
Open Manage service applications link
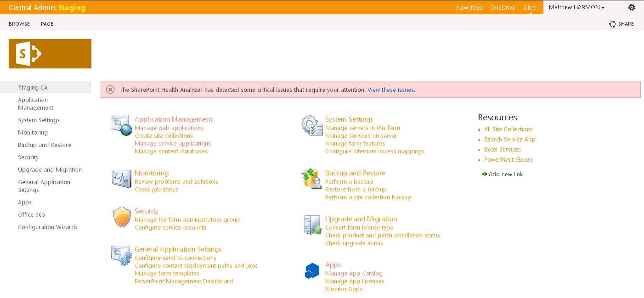173,144
